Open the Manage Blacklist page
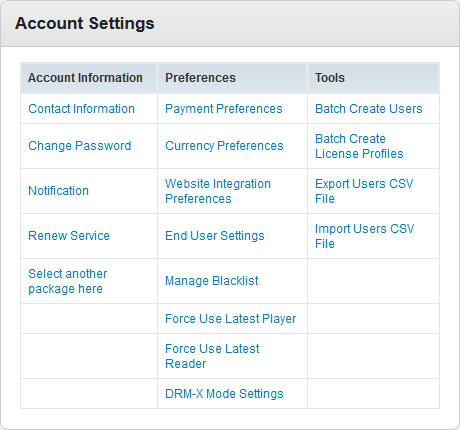 (212, 281)
